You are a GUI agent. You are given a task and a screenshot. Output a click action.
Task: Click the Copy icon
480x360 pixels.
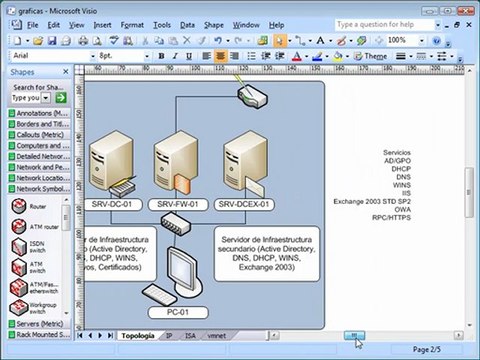point(159,41)
